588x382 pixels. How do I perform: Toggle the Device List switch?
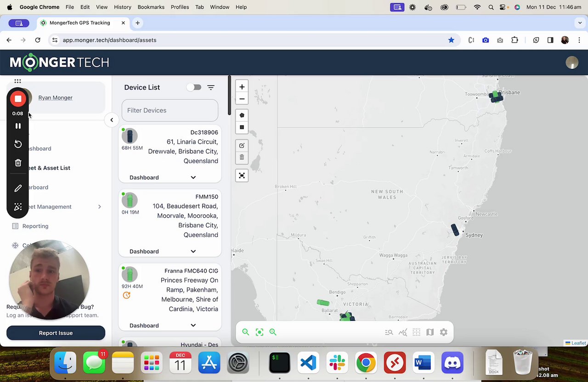[x=195, y=87]
